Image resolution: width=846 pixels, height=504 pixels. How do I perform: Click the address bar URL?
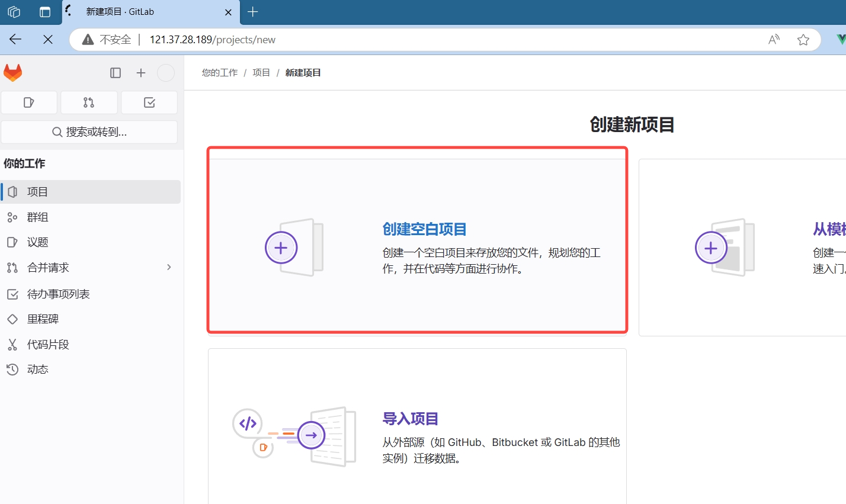[x=213, y=40]
